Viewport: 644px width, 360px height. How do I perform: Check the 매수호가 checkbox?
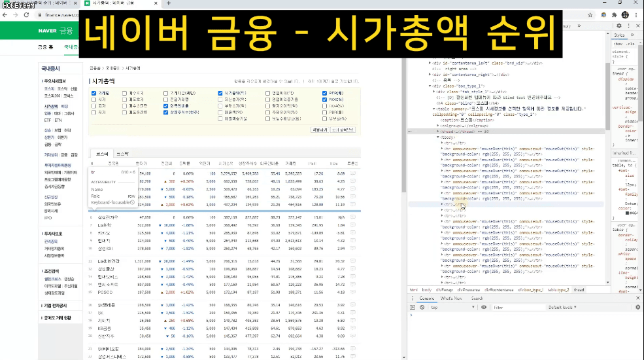[124, 94]
